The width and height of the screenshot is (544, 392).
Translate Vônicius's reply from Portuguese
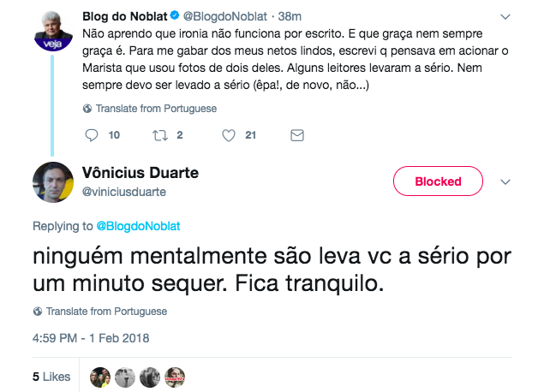coord(106,312)
